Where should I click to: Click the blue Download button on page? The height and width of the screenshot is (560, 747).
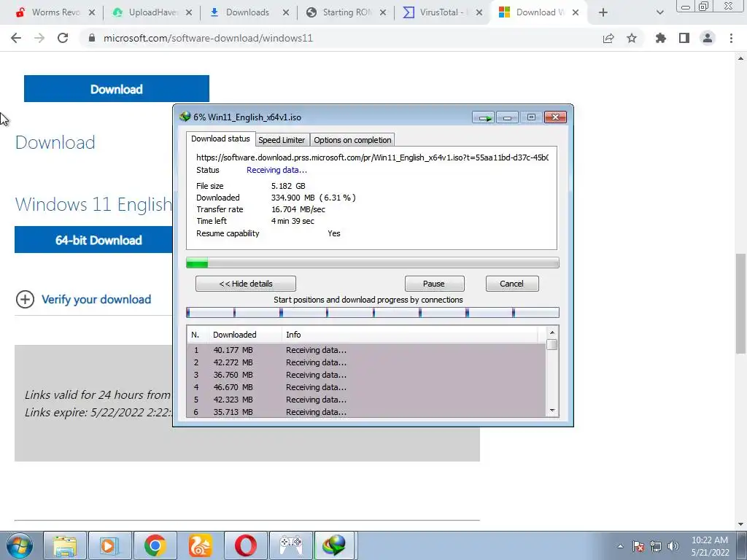pos(117,88)
